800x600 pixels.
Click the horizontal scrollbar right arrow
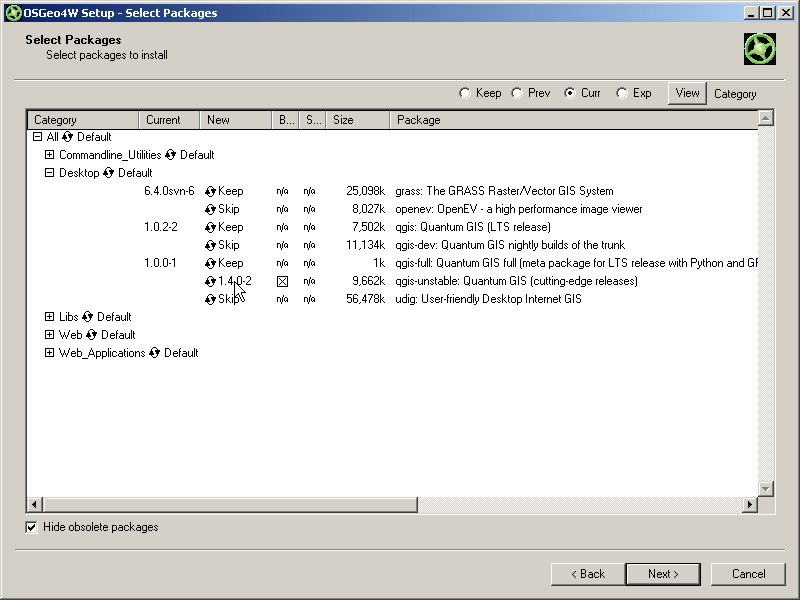(x=749, y=505)
